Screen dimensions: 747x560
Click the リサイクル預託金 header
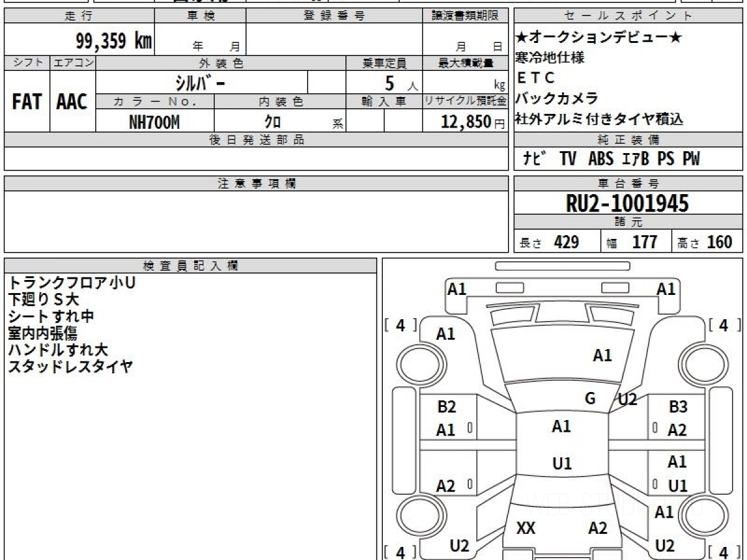tap(466, 102)
